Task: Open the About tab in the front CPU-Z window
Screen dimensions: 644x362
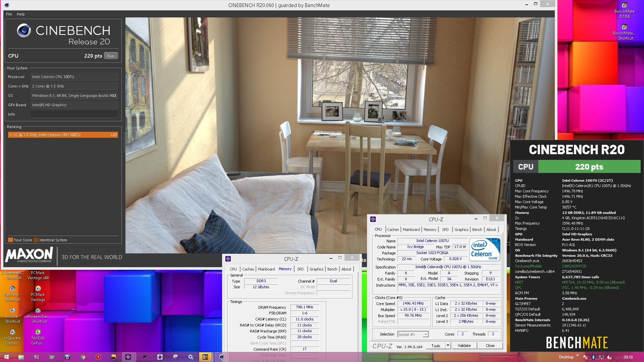Action: pos(491,230)
